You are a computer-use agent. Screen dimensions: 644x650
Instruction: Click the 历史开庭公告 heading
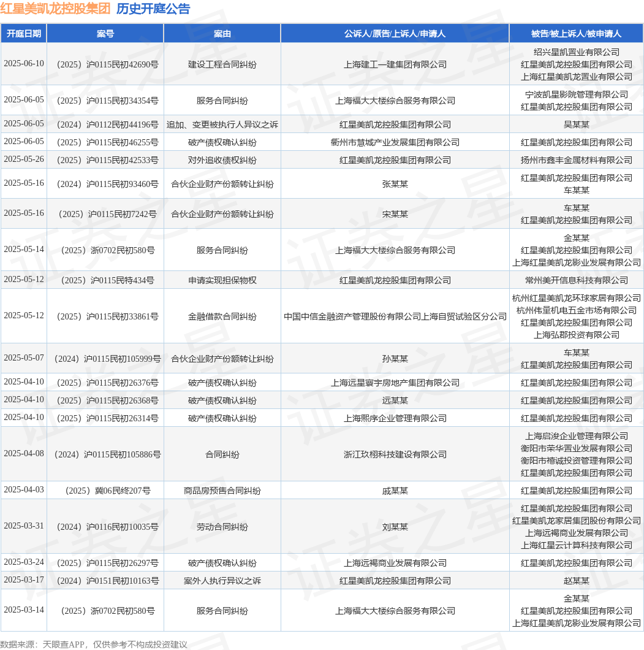click(x=153, y=9)
